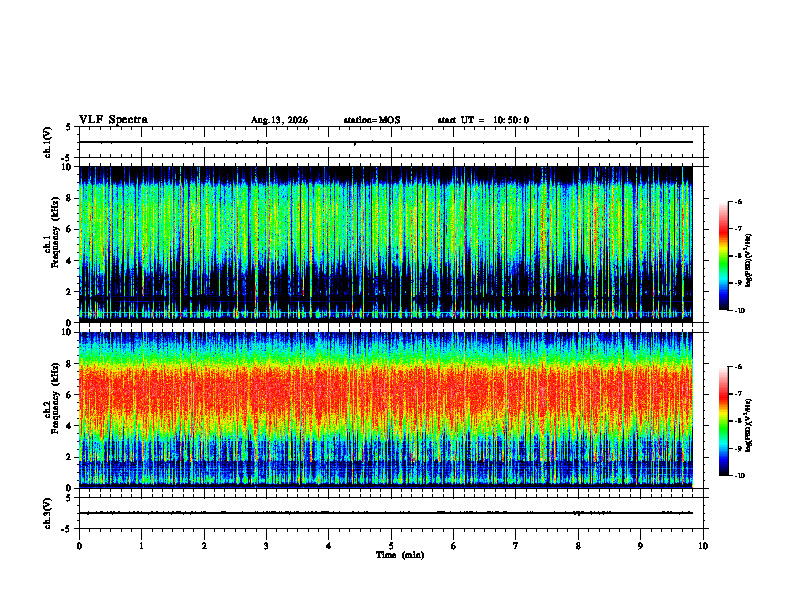Viewport: 792px width, 612px height.
Task: Click the '-10' label on ch.2 color scale
Action: coord(739,476)
